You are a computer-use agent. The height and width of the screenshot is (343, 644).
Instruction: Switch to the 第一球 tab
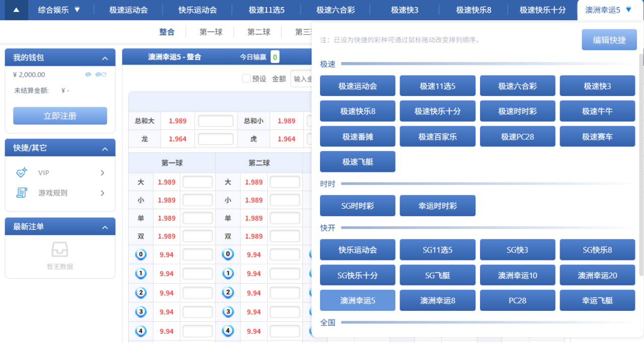[x=211, y=32]
